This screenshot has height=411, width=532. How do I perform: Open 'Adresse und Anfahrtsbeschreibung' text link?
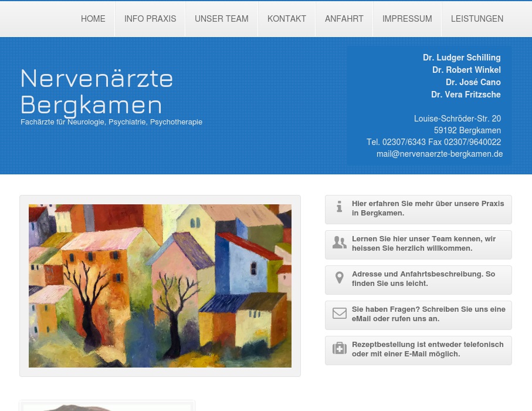(423, 279)
